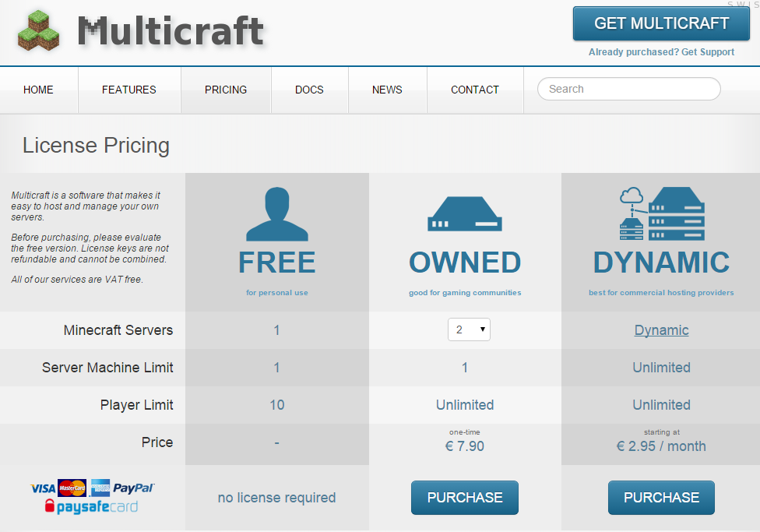The image size is (760, 532).
Task: Click the Search input field
Action: (628, 89)
